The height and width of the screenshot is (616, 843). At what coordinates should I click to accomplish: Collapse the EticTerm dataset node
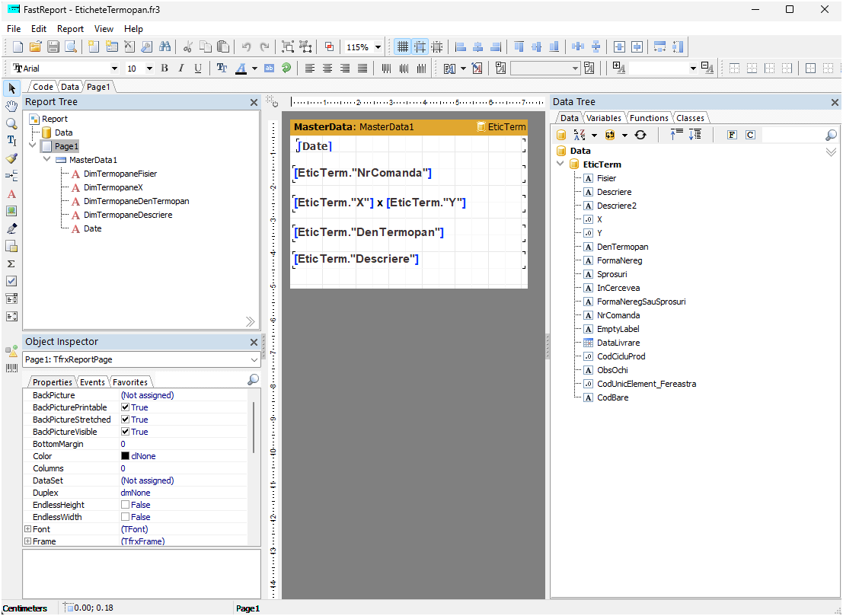560,164
